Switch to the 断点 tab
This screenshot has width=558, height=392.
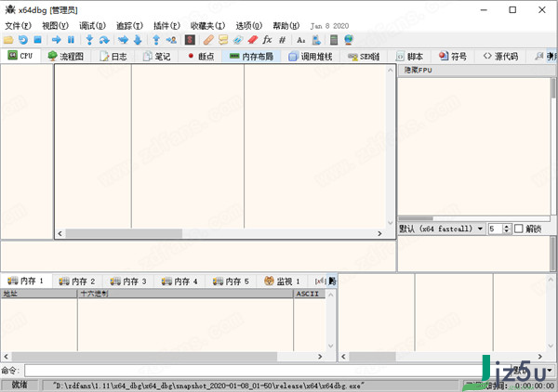tap(201, 56)
